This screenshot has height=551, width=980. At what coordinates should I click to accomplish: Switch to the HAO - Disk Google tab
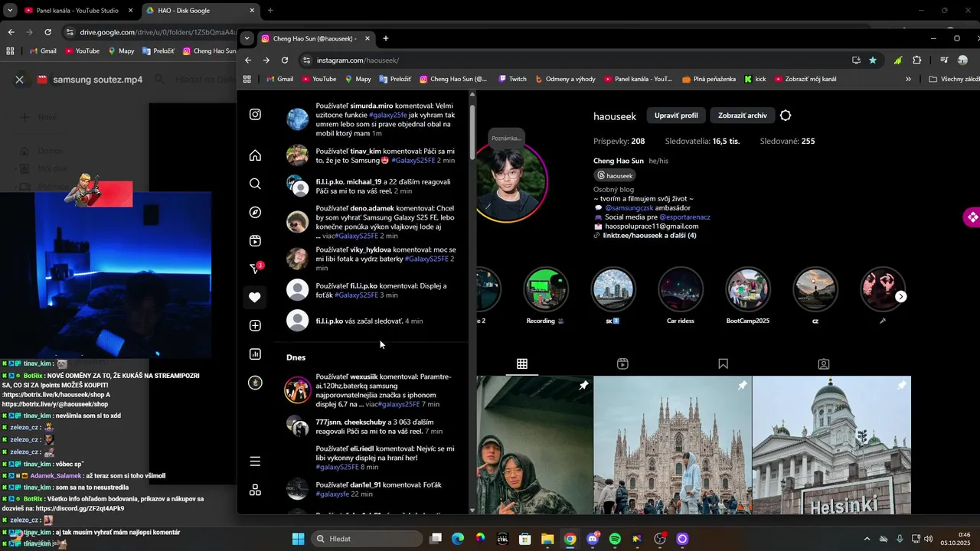coord(201,11)
